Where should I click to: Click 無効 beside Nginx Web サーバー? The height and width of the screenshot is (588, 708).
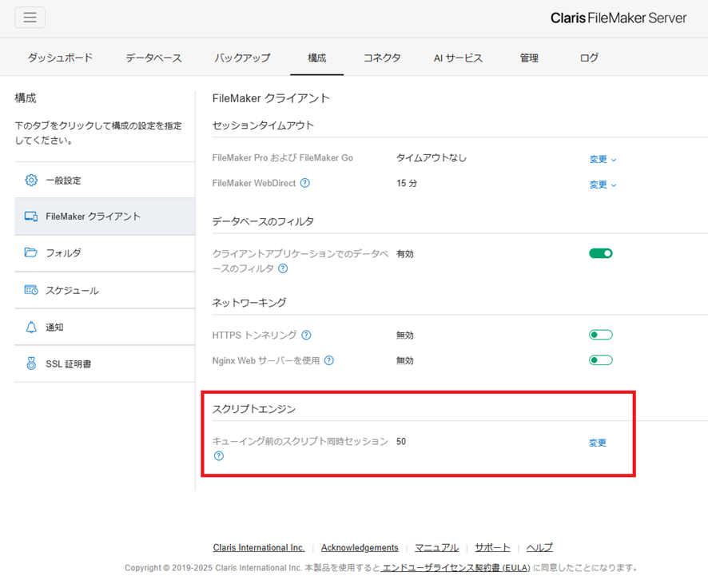pos(404,360)
